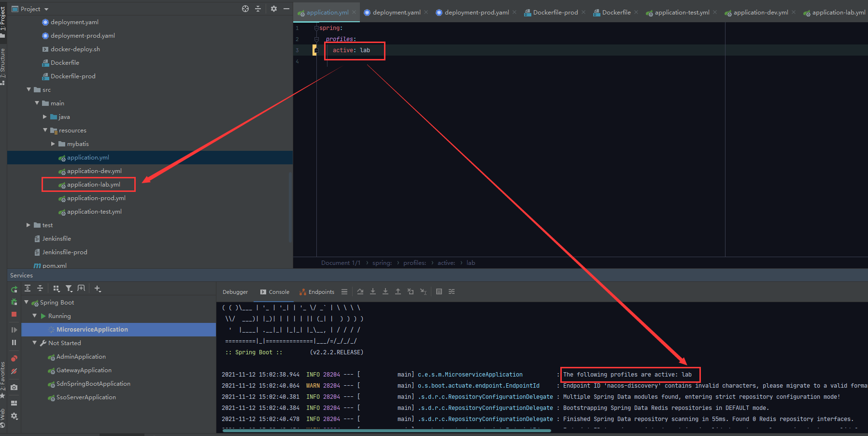Expand the mybatis folder under resources
Screen dimensions: 868x436
click(x=53, y=144)
